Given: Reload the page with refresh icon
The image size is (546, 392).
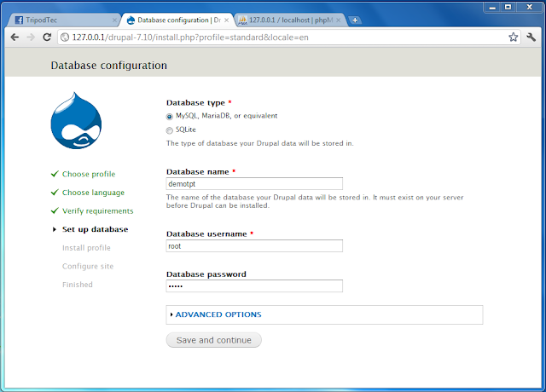Looking at the screenshot, I should coord(47,37).
